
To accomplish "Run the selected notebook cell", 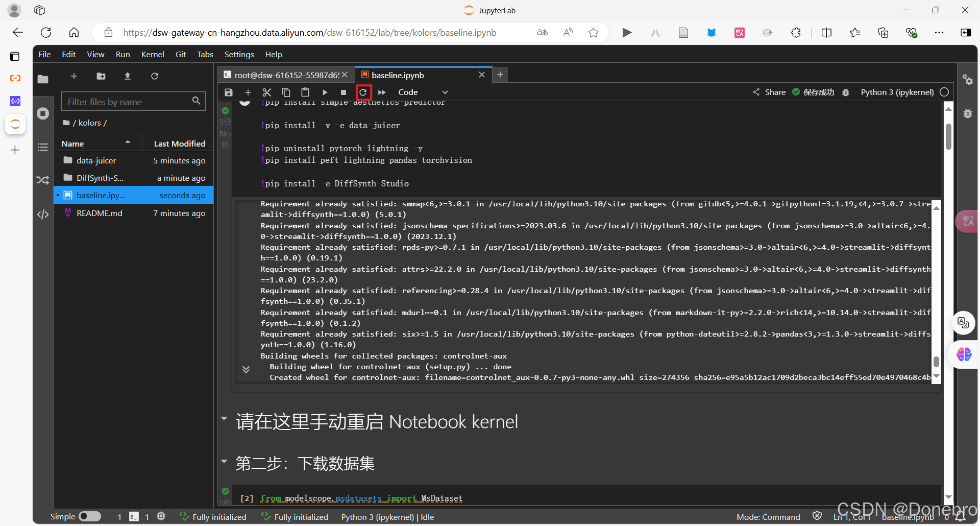I will click(325, 92).
